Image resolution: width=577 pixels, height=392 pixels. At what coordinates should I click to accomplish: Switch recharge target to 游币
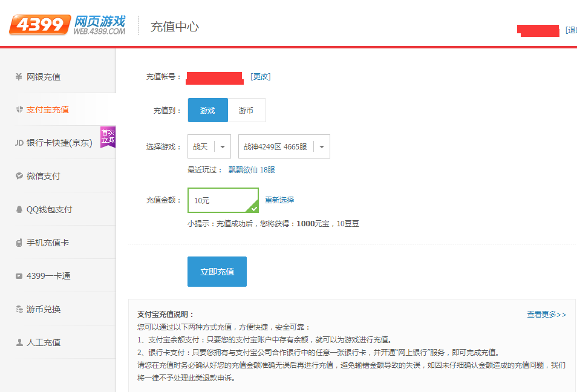(x=246, y=110)
